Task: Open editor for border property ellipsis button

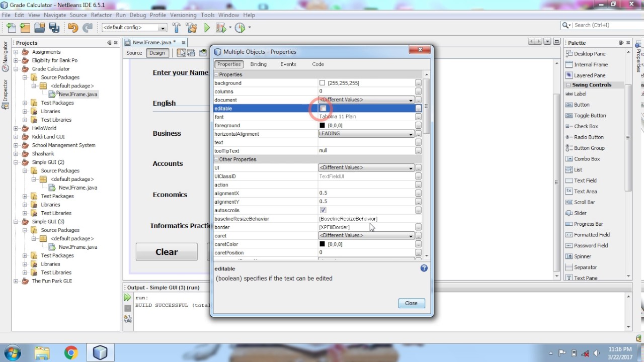Action: coord(418,227)
